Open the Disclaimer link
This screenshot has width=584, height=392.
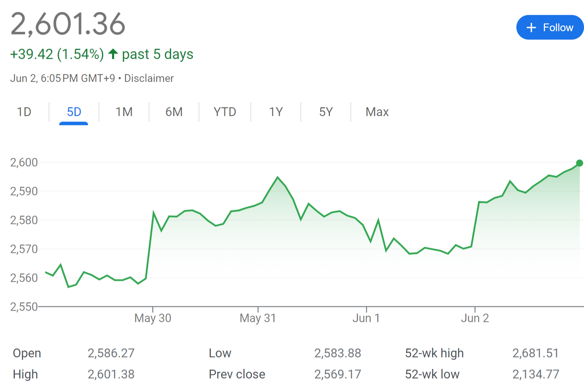point(149,78)
